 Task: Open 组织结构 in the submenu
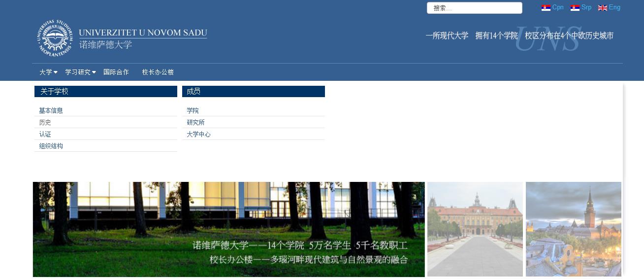pyautogui.click(x=51, y=146)
